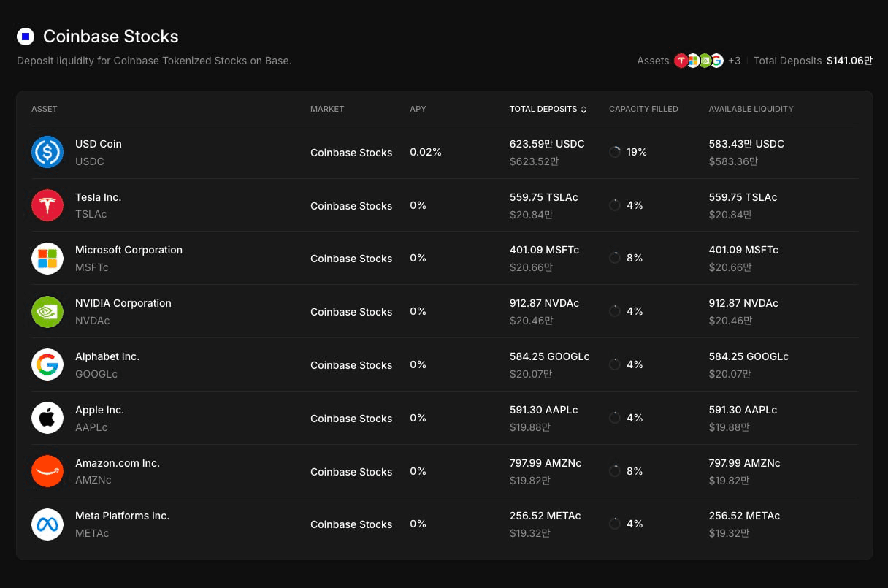Click the Amazon asset icon
This screenshot has height=588, width=888.
pyautogui.click(x=47, y=471)
